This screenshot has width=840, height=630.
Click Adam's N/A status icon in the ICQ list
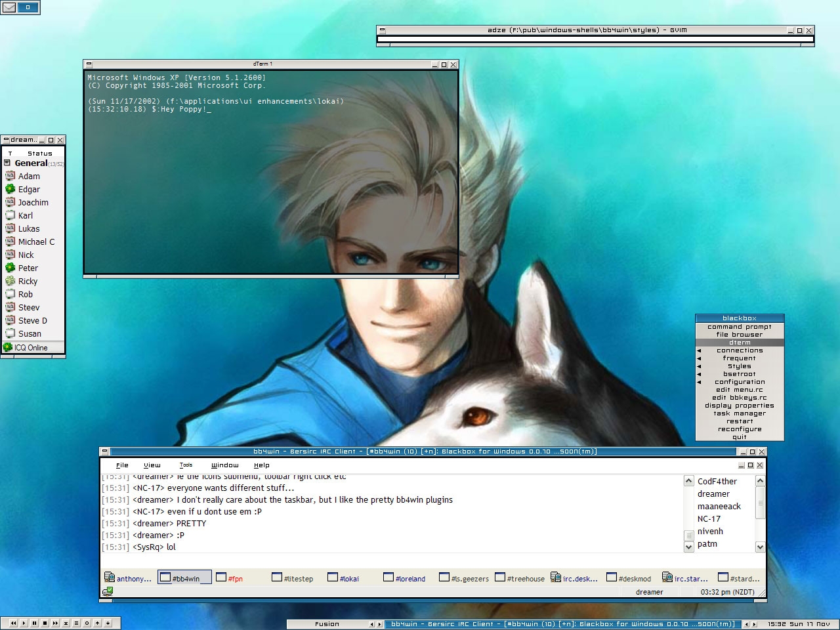click(x=10, y=176)
